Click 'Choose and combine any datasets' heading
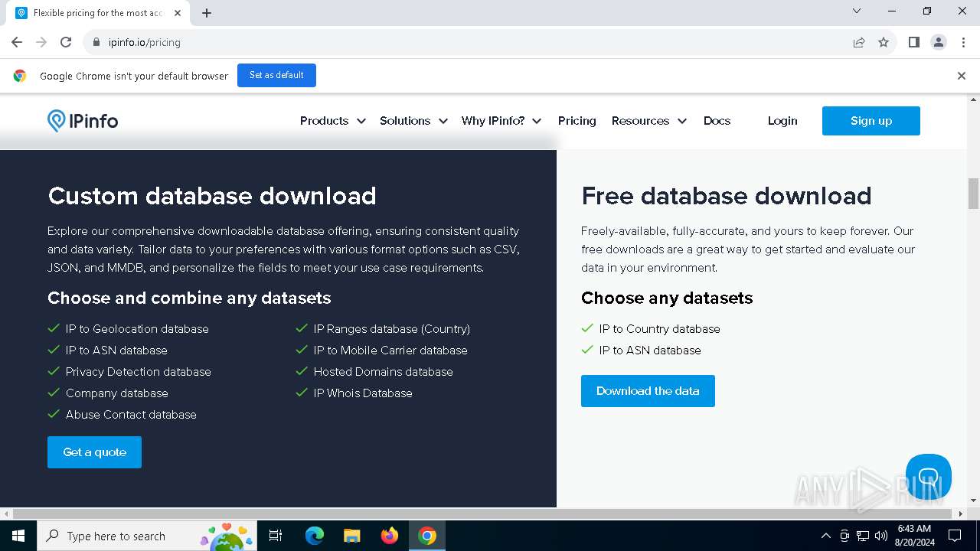This screenshot has width=980, height=551. pos(189,298)
